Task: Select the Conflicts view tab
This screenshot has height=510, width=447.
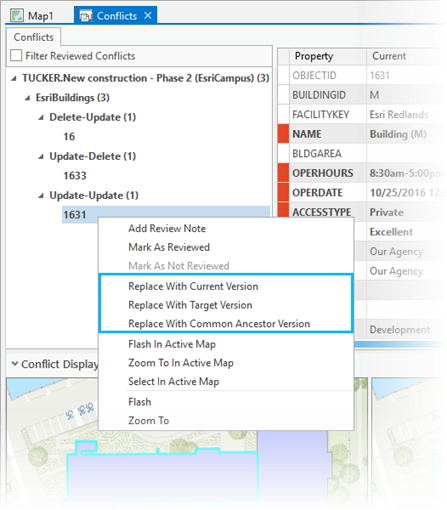Action: click(115, 15)
